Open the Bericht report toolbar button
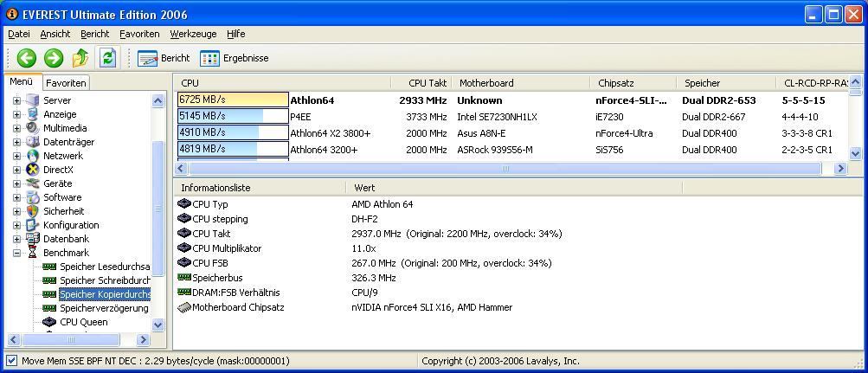 (x=164, y=58)
